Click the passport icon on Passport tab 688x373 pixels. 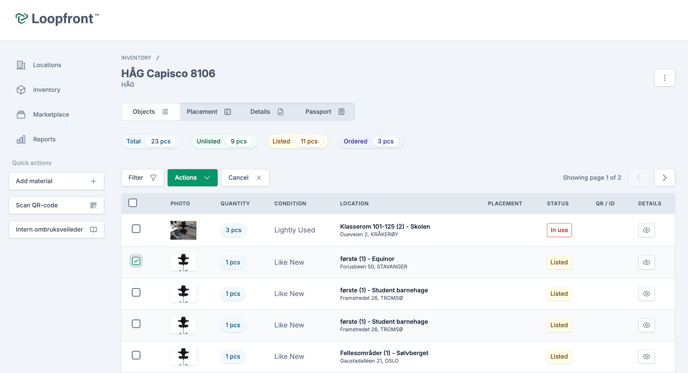click(x=341, y=112)
